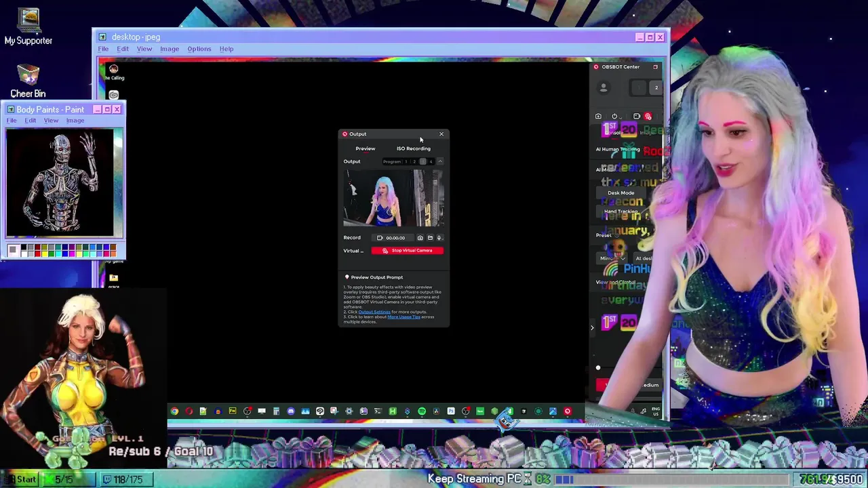868x488 pixels.
Task: Close the Output panel
Action: [441, 134]
